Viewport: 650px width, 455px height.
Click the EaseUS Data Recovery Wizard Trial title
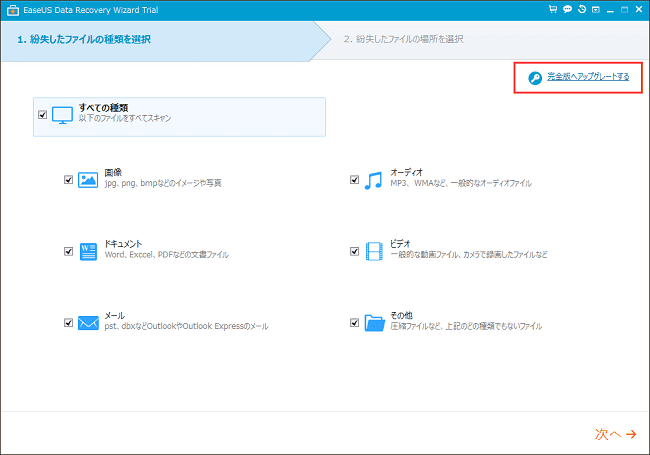[x=91, y=10]
